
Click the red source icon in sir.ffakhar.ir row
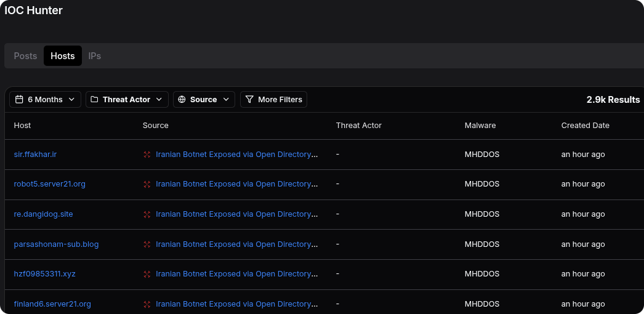tap(147, 155)
